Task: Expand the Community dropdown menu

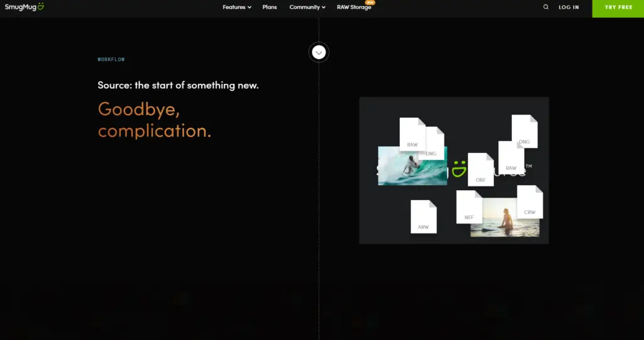Action: pos(307,8)
